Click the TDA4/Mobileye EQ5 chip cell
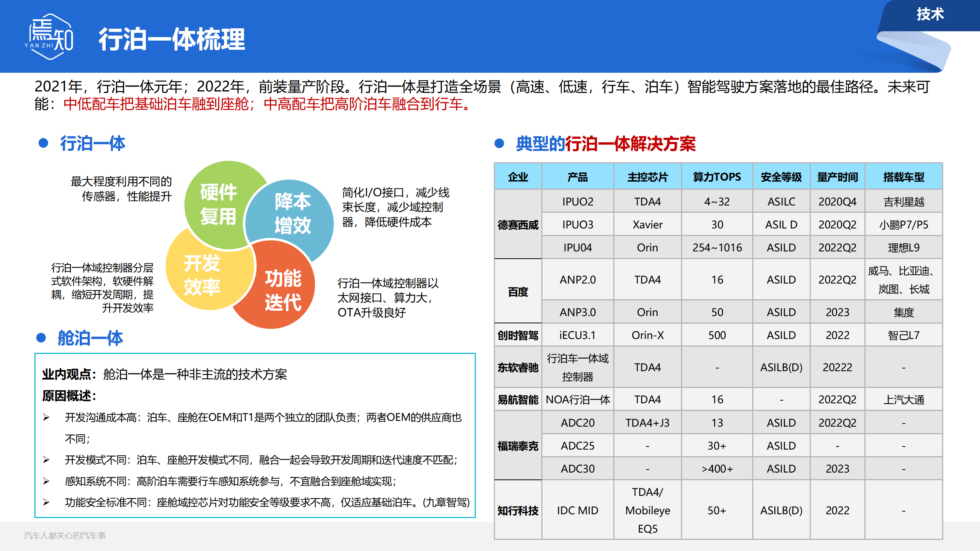This screenshot has width=980, height=551. click(x=647, y=510)
